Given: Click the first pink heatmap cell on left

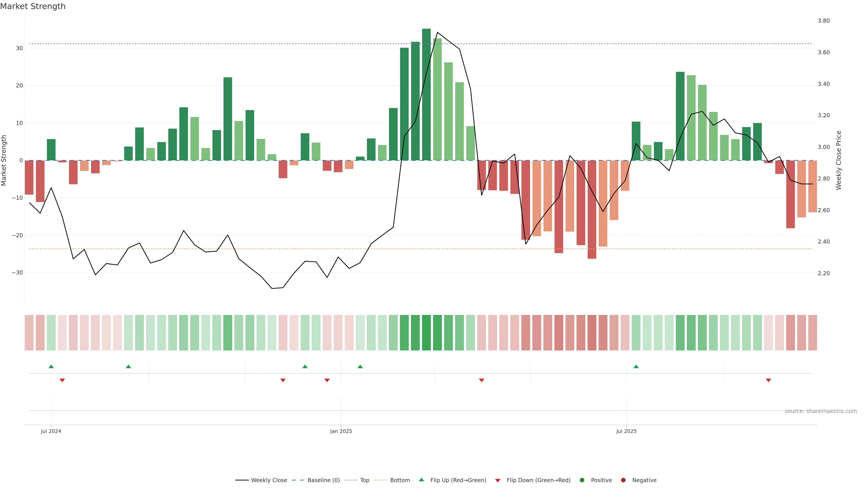Looking at the screenshot, I should coord(29,333).
